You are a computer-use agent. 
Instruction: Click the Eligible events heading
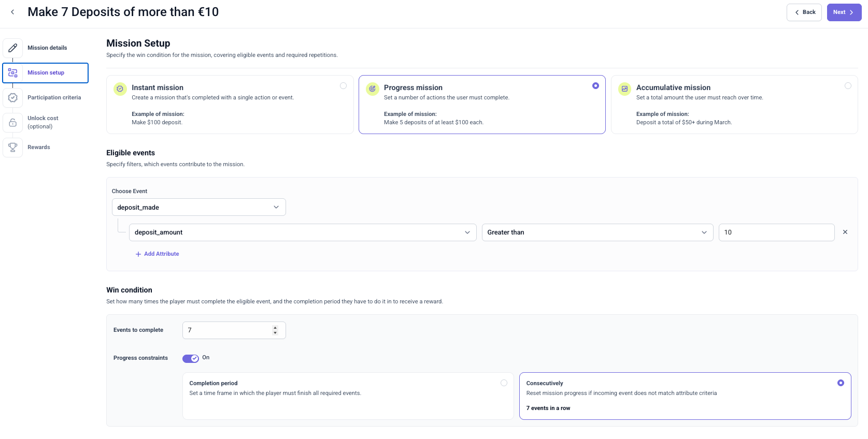[131, 153]
